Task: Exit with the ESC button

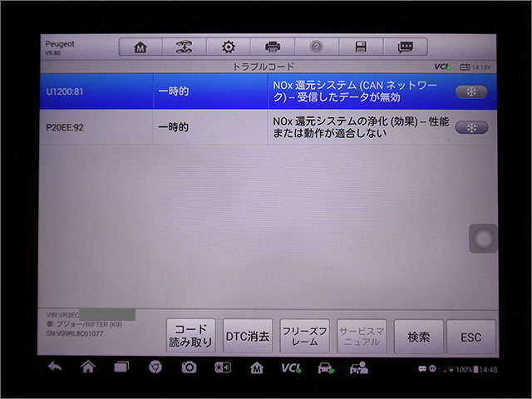Action: coord(471,337)
